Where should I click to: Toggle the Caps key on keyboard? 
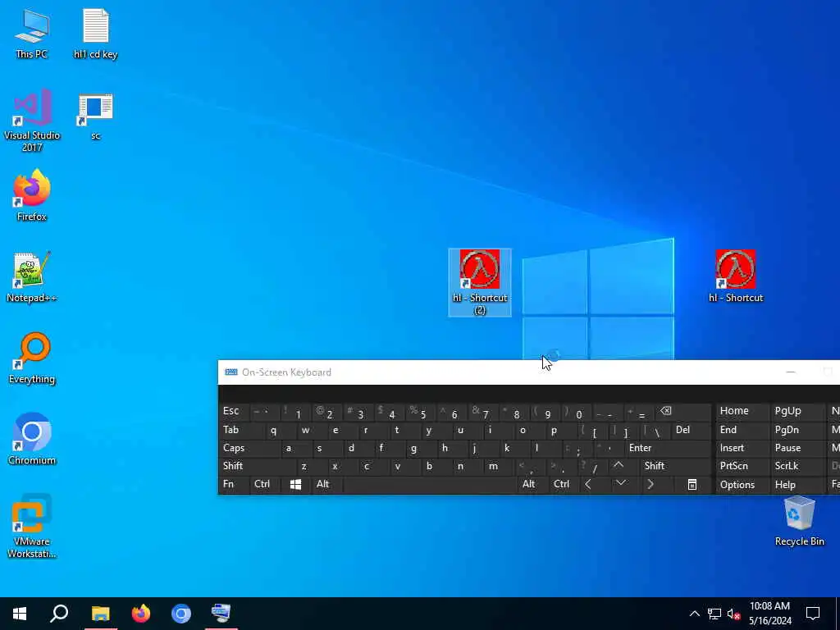[249, 448]
